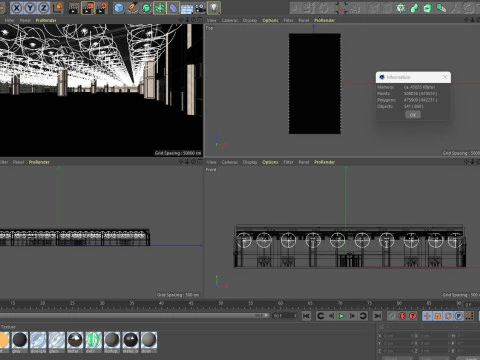This screenshot has height=360, width=480.
Task: Open Cameras menu in Top viewport
Action: (230, 20)
